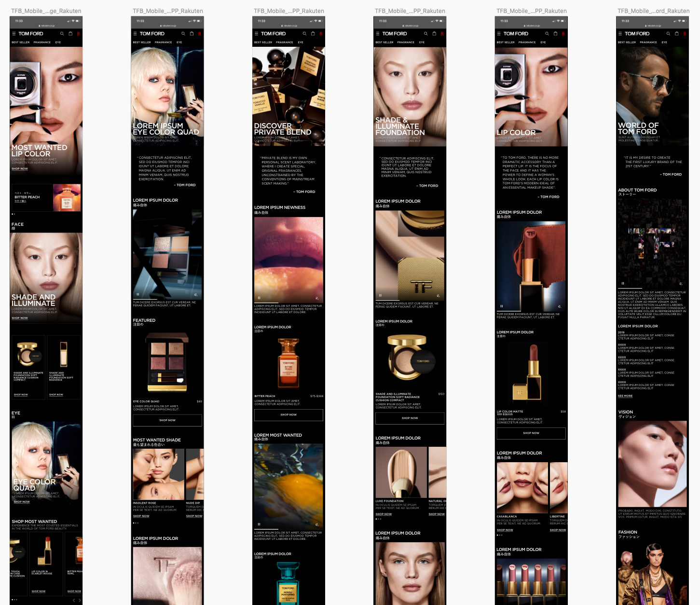Open hamburger menu on Shade & Illuminate Foundation artboard
The image size is (700, 605).
click(378, 34)
